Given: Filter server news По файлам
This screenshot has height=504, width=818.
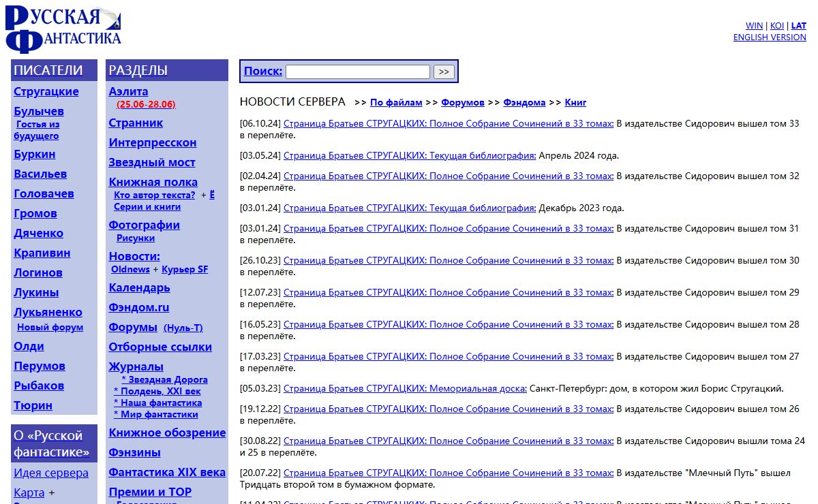Looking at the screenshot, I should pyautogui.click(x=396, y=102).
